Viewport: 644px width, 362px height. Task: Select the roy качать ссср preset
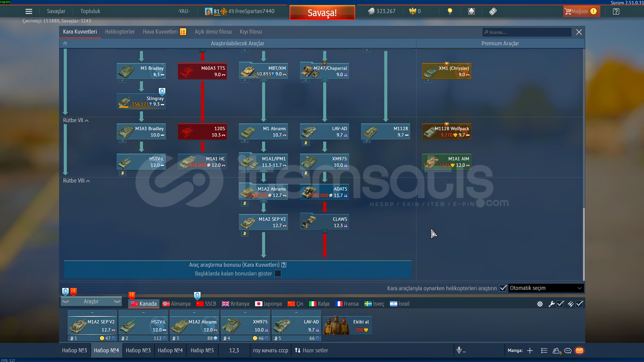click(x=270, y=351)
